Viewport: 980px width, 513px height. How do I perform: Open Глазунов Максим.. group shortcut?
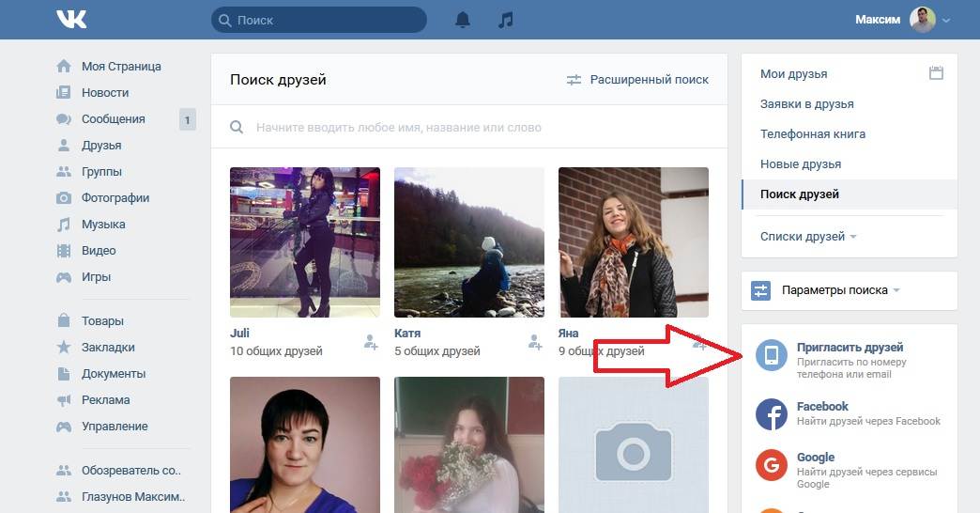(x=133, y=497)
